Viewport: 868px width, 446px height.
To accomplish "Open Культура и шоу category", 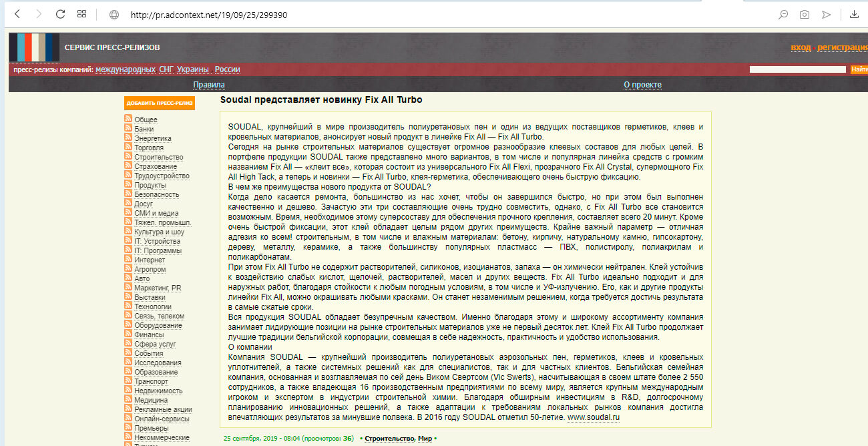I will (x=159, y=232).
